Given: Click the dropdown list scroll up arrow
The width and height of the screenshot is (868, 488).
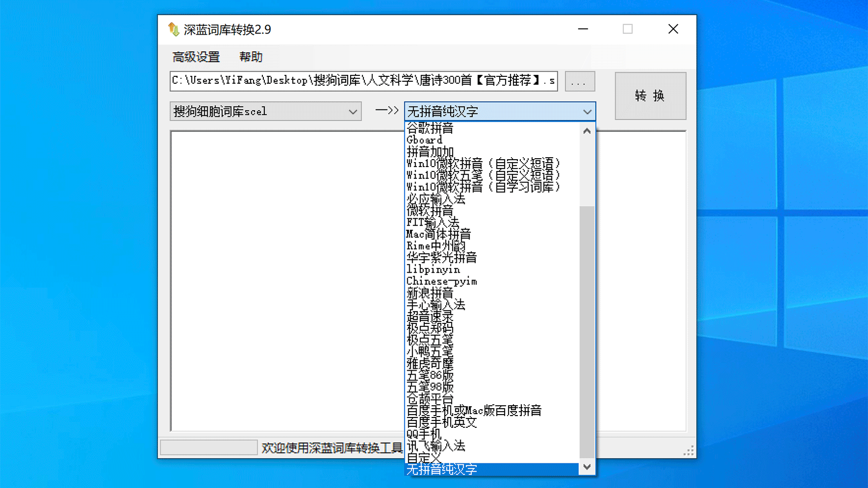Looking at the screenshot, I should pyautogui.click(x=587, y=131).
